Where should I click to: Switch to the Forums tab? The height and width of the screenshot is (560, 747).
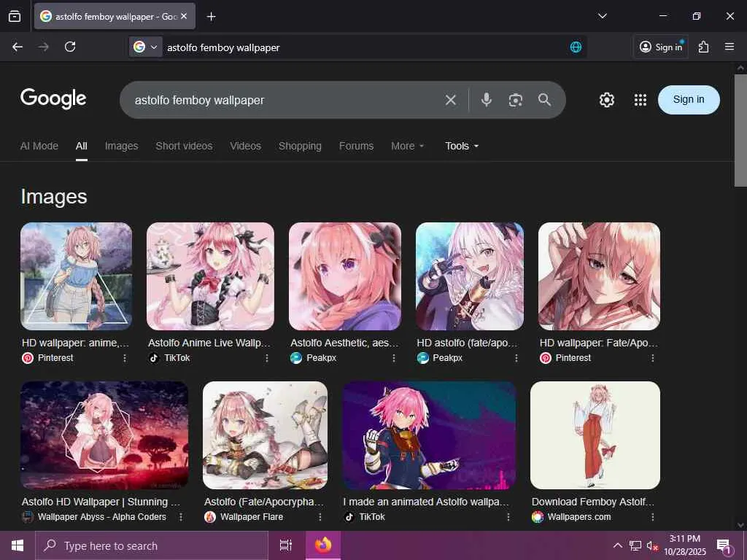pos(356,146)
